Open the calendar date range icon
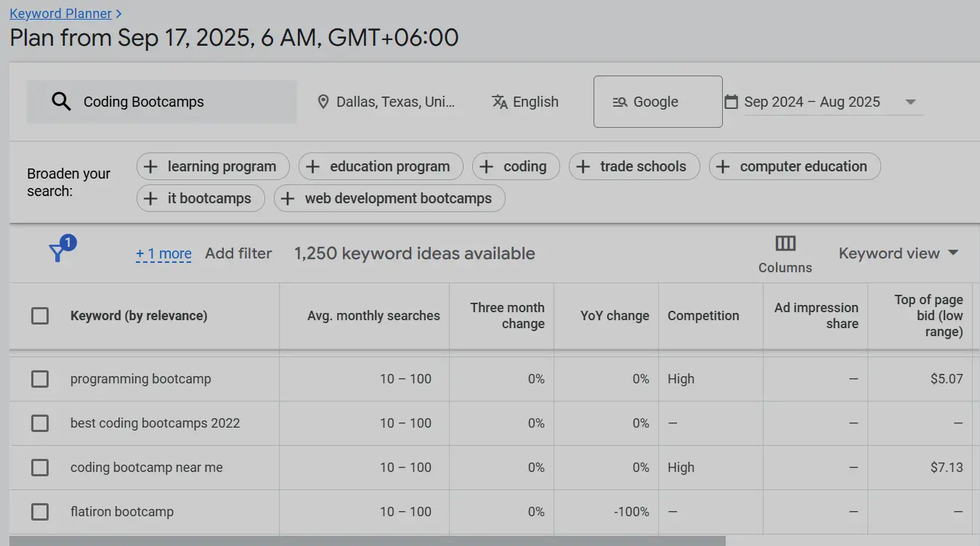The image size is (980, 546). click(x=732, y=102)
